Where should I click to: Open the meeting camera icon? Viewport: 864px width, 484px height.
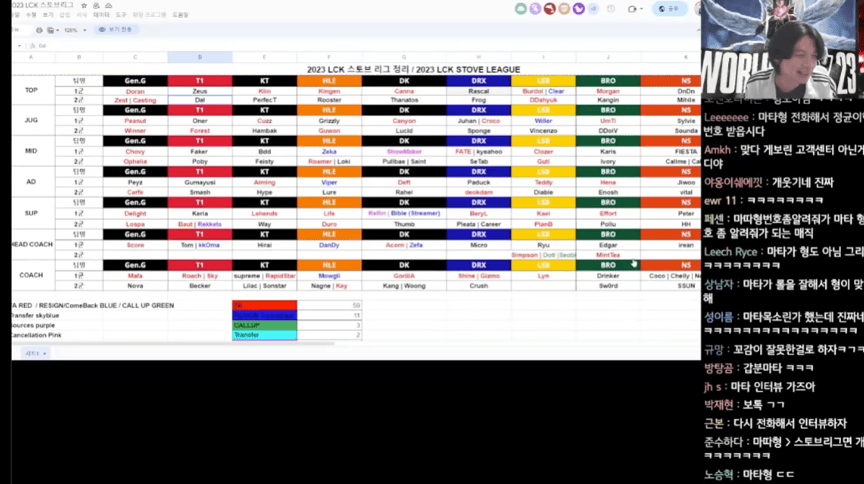tap(632, 9)
